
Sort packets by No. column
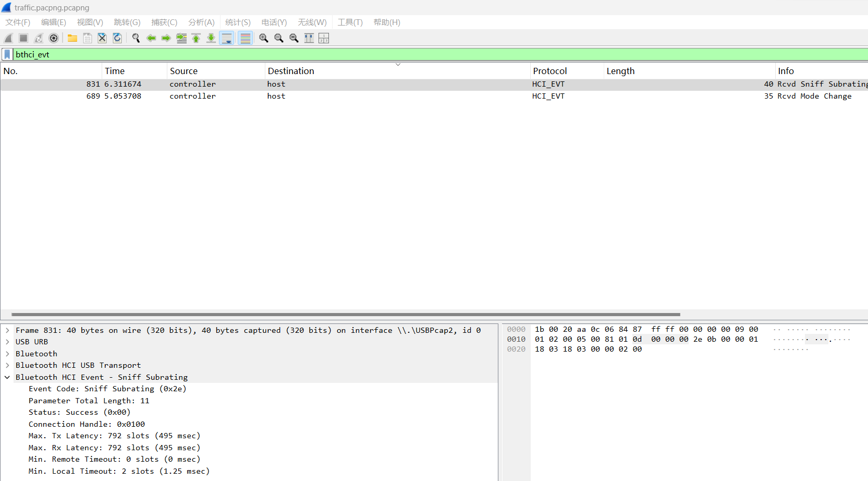(51, 71)
